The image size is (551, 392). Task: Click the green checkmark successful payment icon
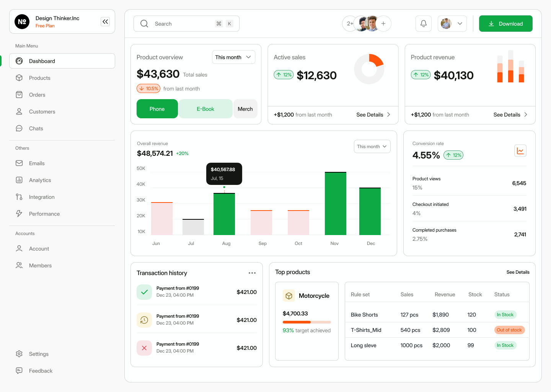click(144, 292)
